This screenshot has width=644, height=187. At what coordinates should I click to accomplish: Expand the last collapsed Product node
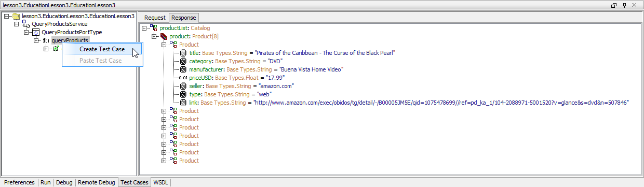pos(164,161)
